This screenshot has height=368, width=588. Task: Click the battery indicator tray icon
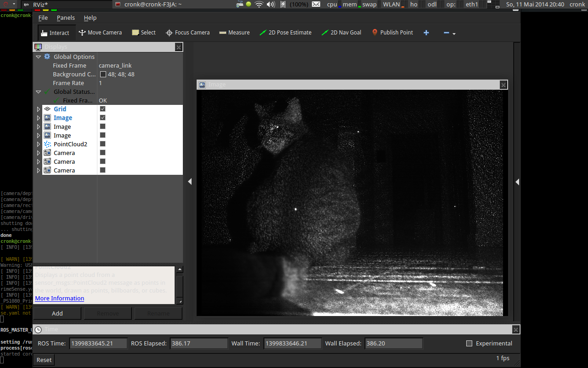(283, 4)
